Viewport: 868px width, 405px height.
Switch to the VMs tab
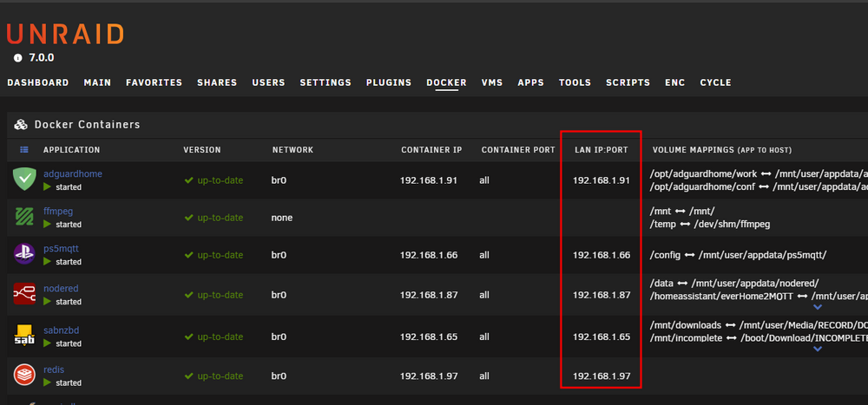492,82
